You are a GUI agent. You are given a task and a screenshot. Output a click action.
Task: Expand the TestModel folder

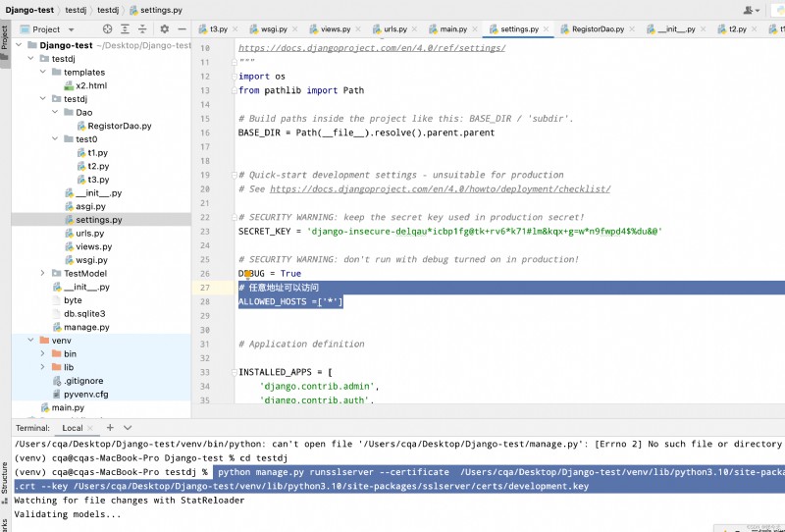(43, 273)
